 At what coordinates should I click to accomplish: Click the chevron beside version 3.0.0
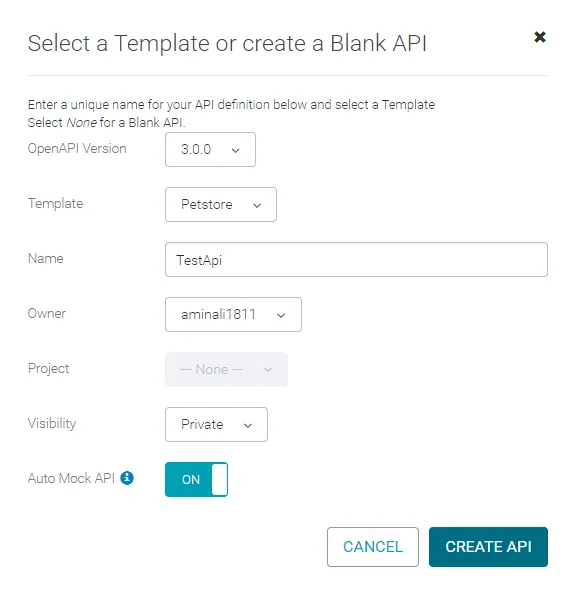pyautogui.click(x=236, y=151)
